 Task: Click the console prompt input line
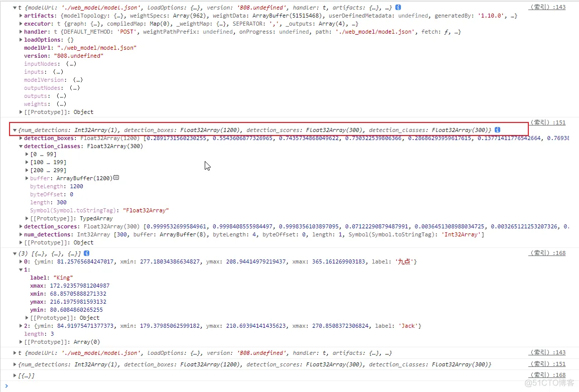[x=289, y=386]
